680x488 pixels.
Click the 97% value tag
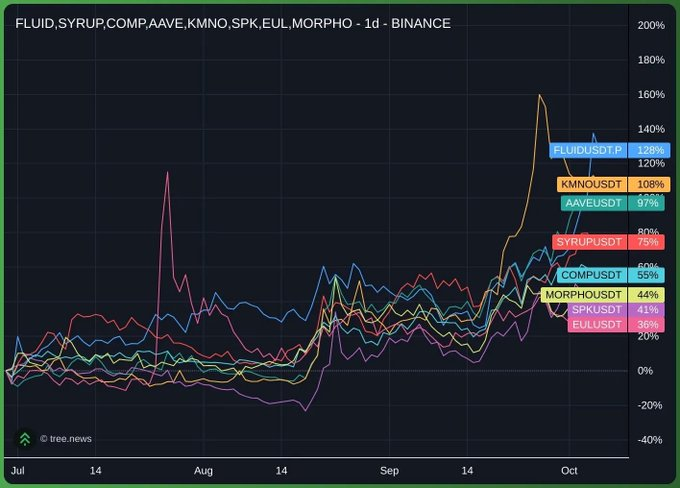(x=647, y=203)
